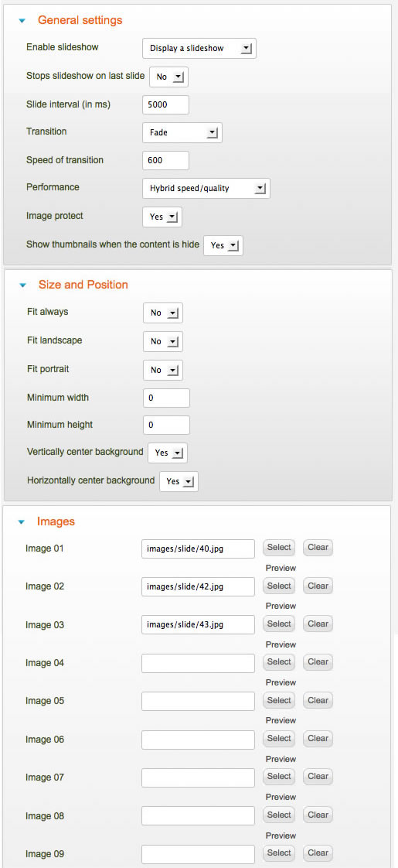
Task: Open the Fit always dropdown
Action: pyautogui.click(x=163, y=313)
